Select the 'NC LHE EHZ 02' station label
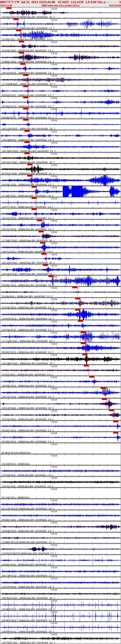This screenshot has height=644, width=121. tap(10, 509)
